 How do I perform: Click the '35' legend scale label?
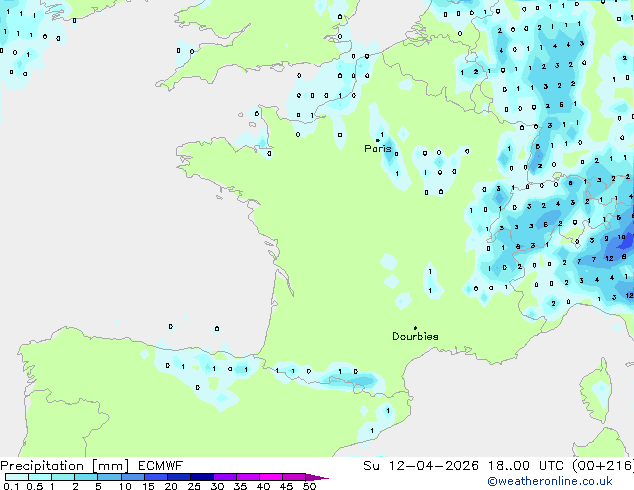240,486
